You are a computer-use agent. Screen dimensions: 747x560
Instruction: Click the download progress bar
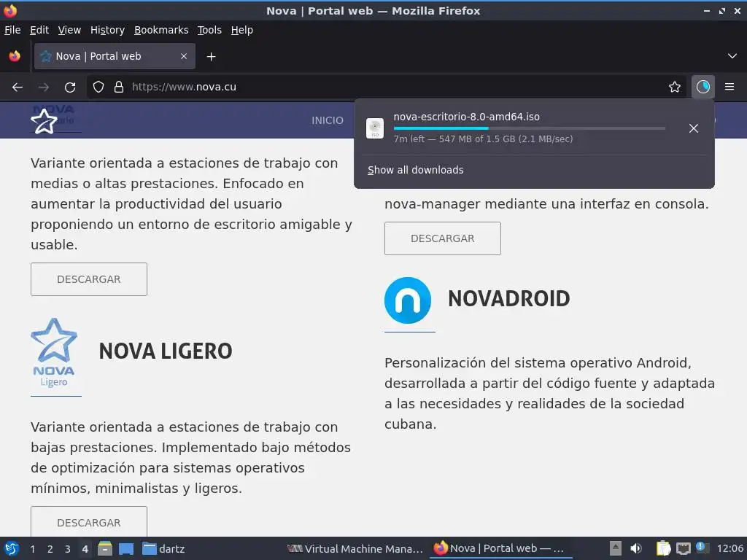(530, 128)
